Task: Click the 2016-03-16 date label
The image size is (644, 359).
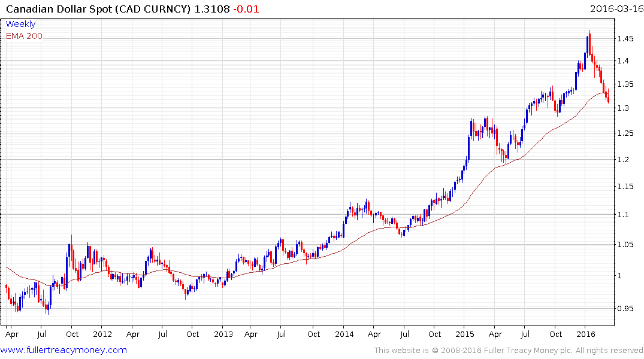Action: [x=616, y=8]
